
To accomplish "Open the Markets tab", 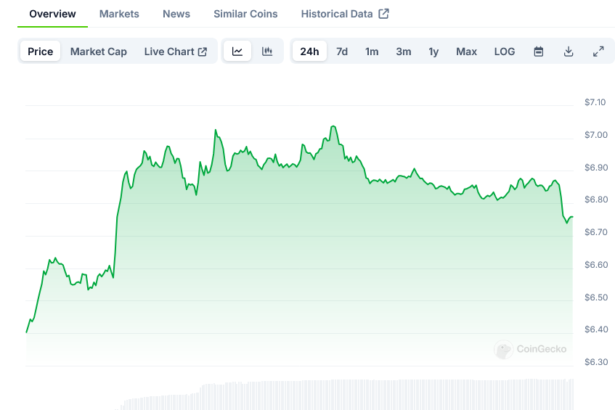I will (x=119, y=14).
